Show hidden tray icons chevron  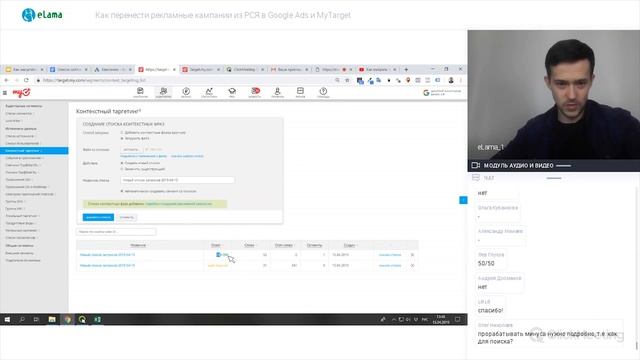coord(393,320)
